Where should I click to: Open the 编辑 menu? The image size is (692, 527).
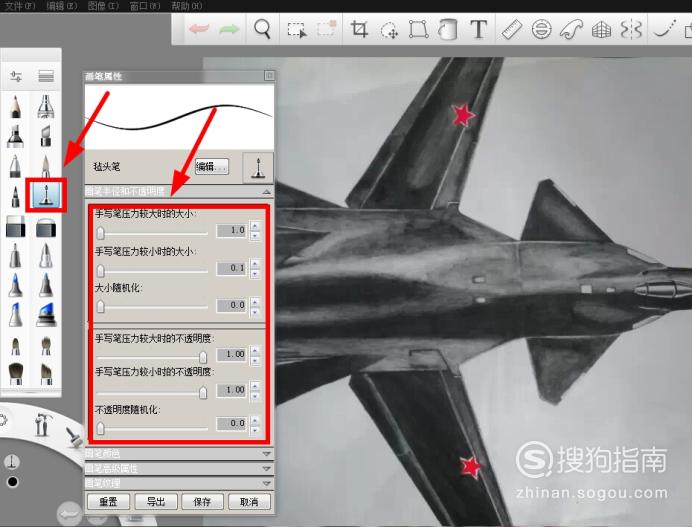click(x=61, y=6)
